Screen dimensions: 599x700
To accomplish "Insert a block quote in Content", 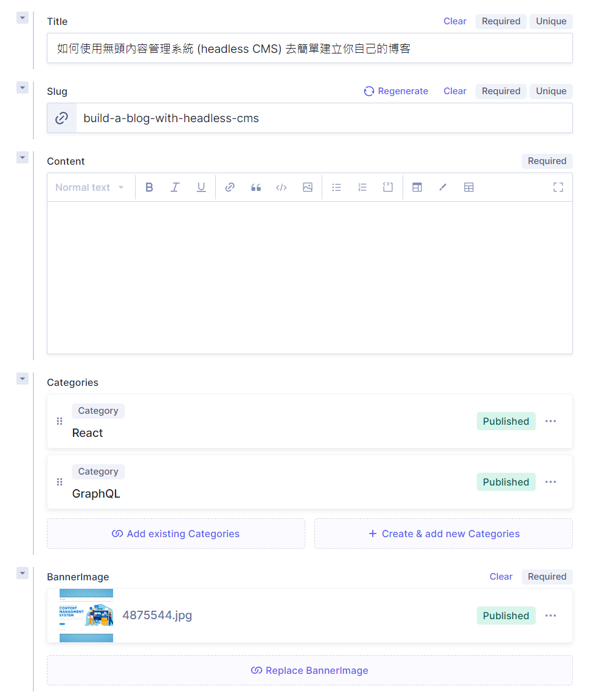I will click(256, 188).
